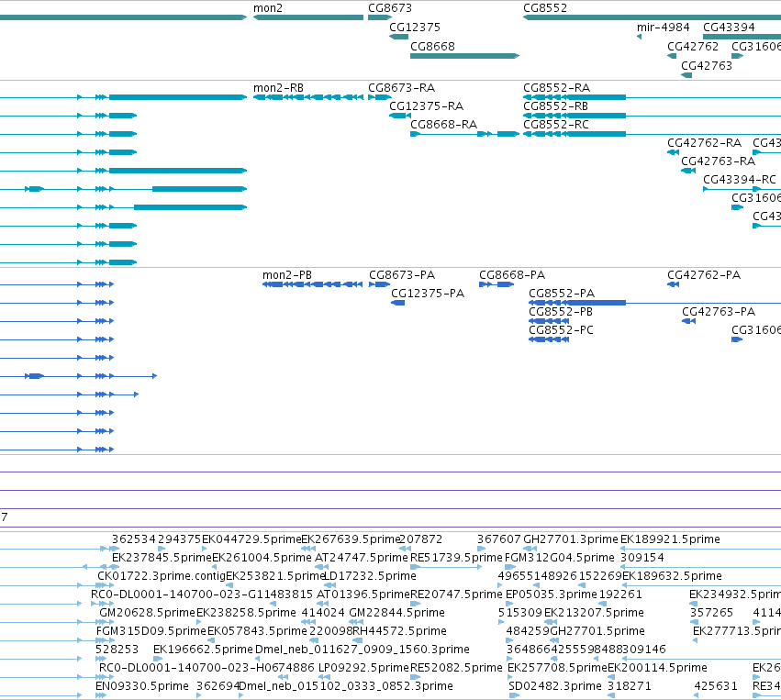Click EST SD02482.3prime
Image resolution: width=781 pixels, height=700 pixels.
(555, 686)
